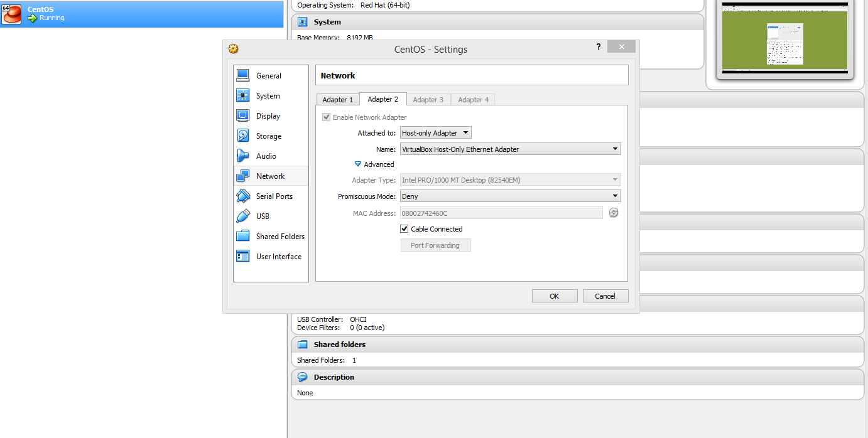Viewport: 868px width, 438px height.
Task: Click the green Running arrow status icon
Action: click(x=33, y=18)
